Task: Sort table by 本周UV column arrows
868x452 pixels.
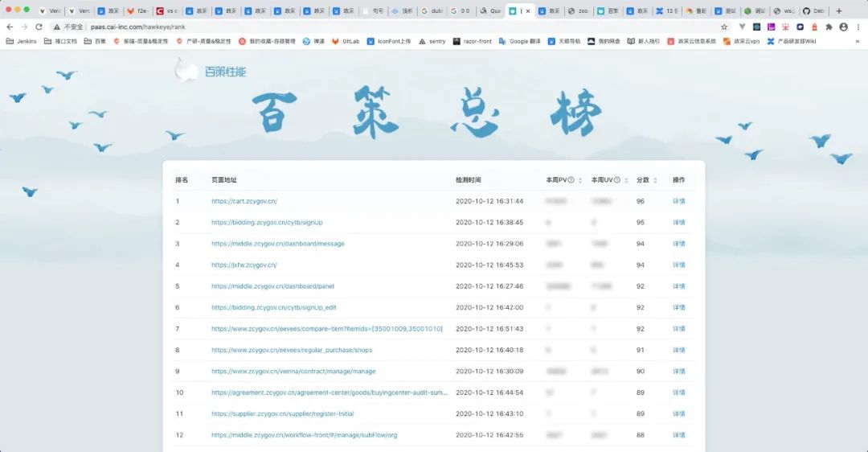Action: point(626,180)
